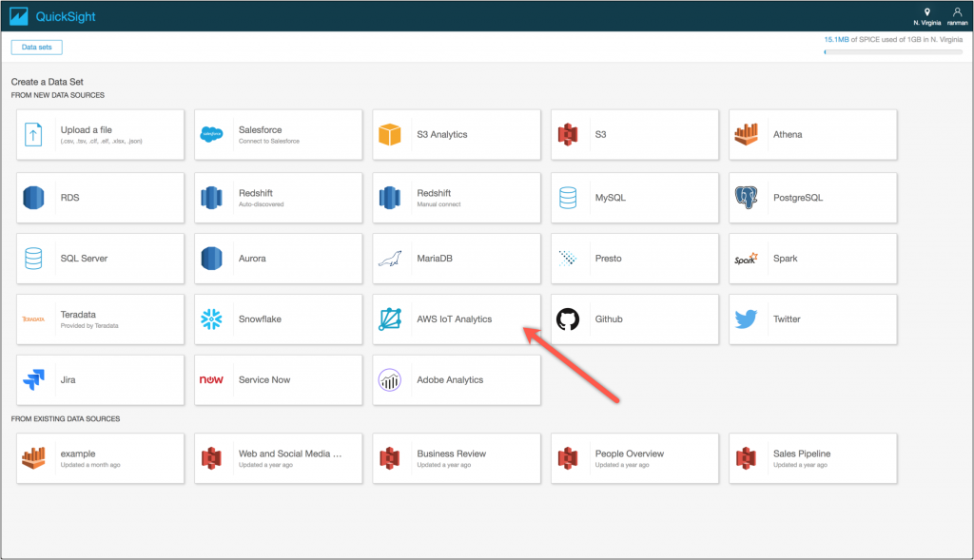Click the 15.1MB SPICE usage link
974x560 pixels.
coord(836,39)
